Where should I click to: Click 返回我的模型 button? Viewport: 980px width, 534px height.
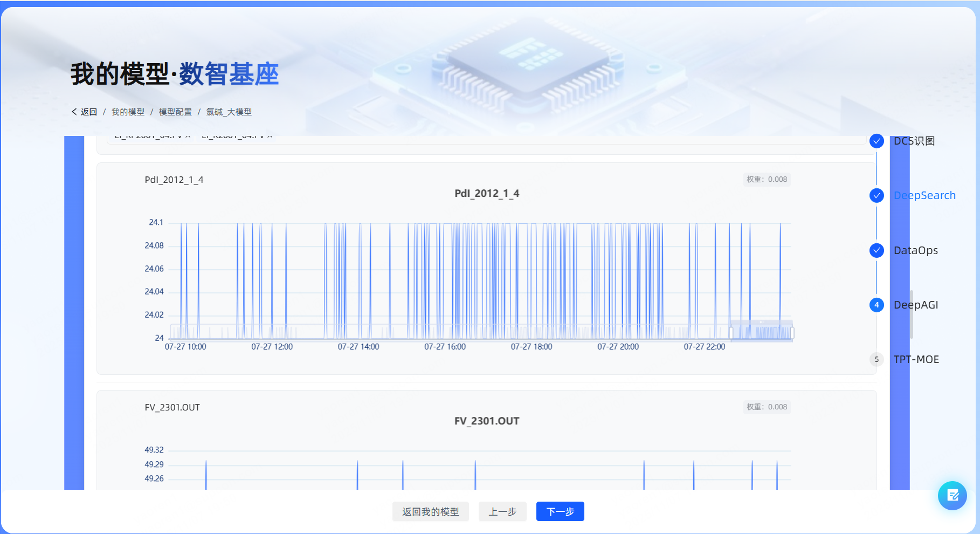click(x=430, y=511)
